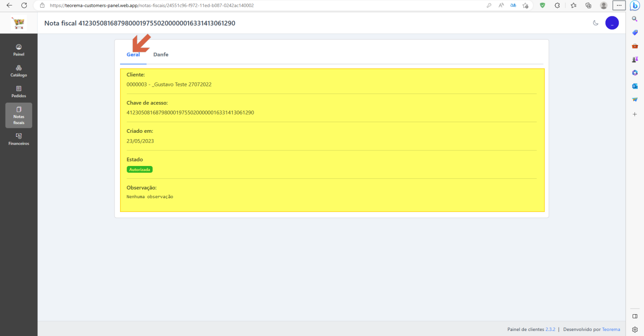Open Edge sidebar settings gear
Image resolution: width=644 pixels, height=336 pixels.
(635, 329)
